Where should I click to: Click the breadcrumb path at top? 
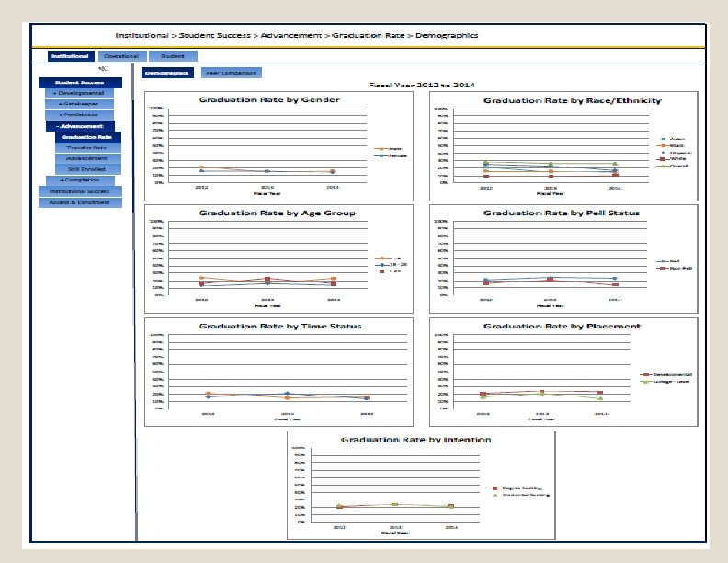click(x=297, y=35)
